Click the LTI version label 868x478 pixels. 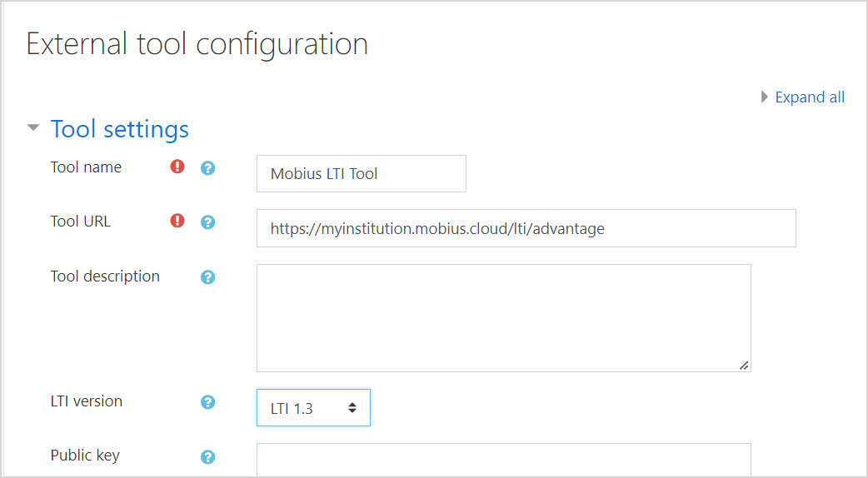pos(87,401)
